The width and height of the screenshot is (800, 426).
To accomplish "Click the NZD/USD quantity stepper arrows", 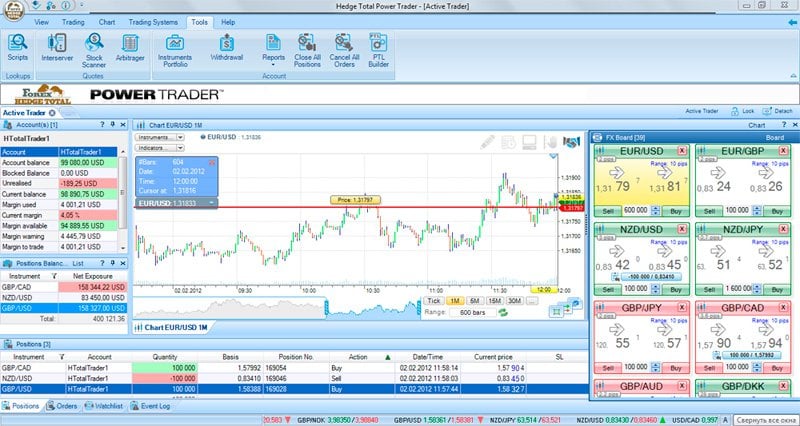I will [x=656, y=289].
